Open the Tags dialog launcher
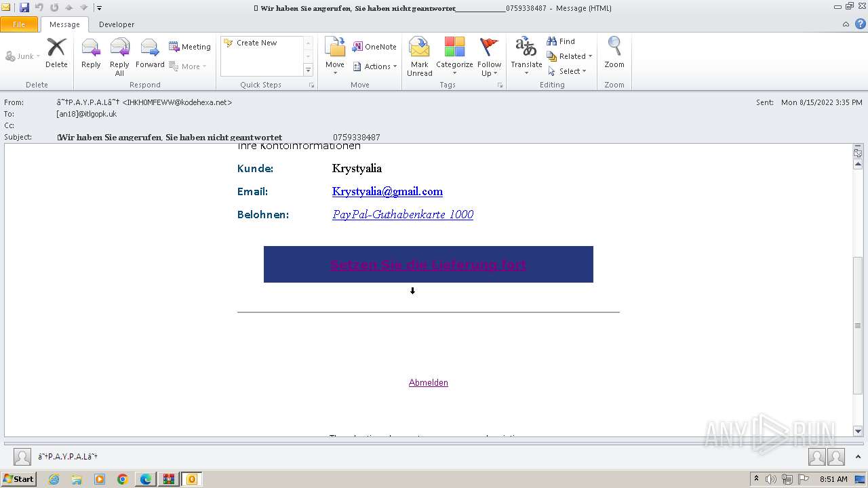This screenshot has width=868, height=488. click(500, 85)
